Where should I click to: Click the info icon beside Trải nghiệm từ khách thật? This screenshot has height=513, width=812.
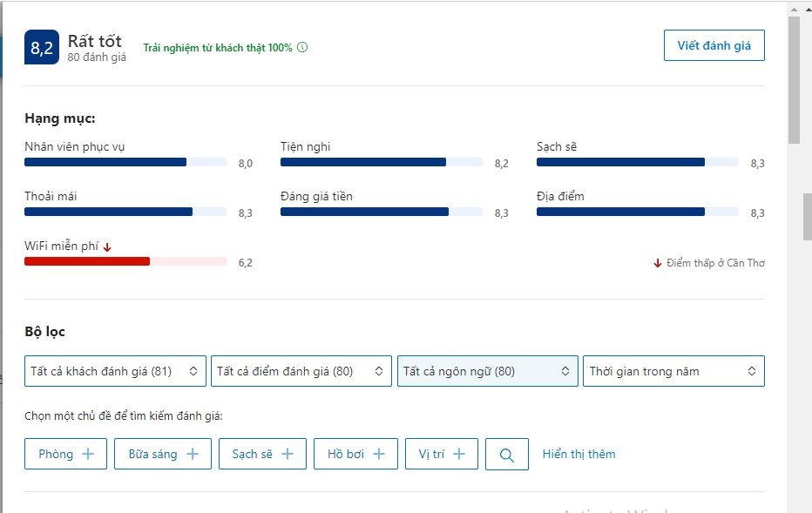coord(302,48)
